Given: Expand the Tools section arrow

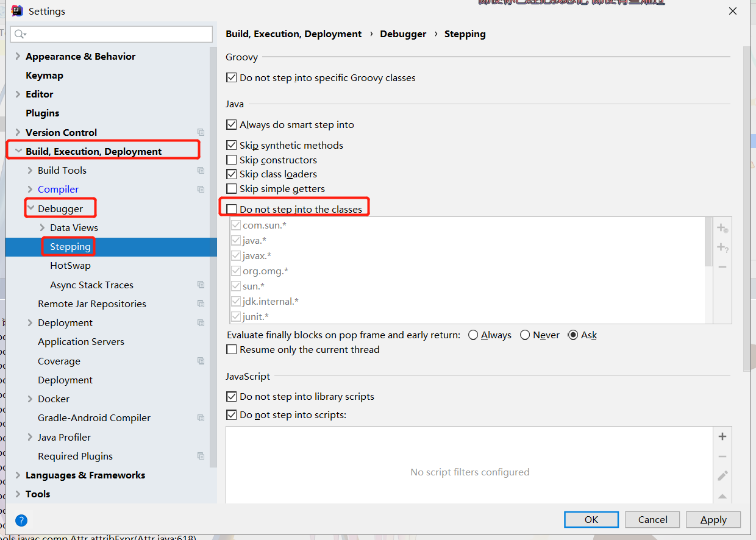Looking at the screenshot, I should [x=18, y=494].
